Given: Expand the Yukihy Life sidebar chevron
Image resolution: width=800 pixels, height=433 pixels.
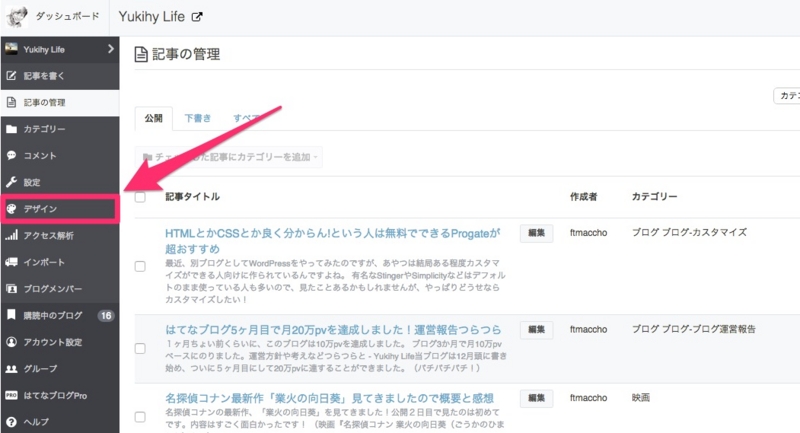Looking at the screenshot, I should pos(111,49).
